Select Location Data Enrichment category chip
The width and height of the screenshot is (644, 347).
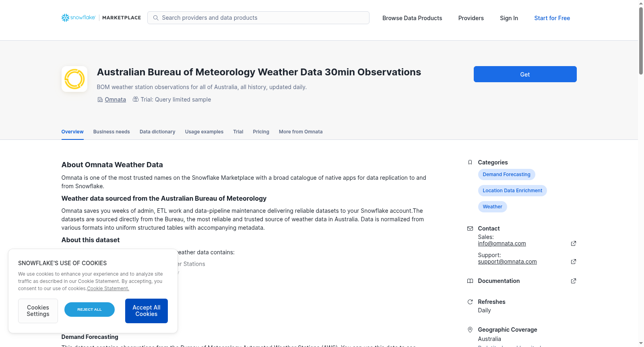(512, 191)
